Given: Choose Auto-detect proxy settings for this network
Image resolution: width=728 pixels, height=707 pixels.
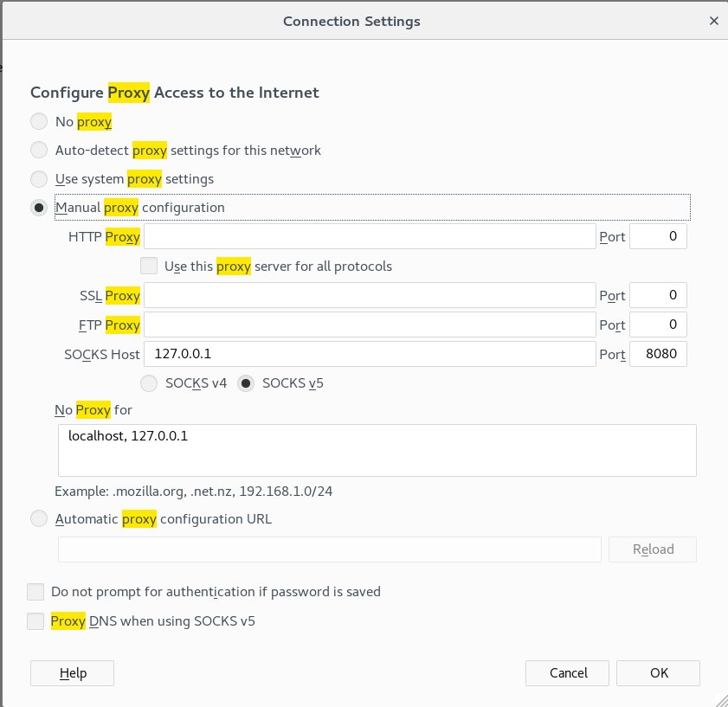Looking at the screenshot, I should point(39,151).
